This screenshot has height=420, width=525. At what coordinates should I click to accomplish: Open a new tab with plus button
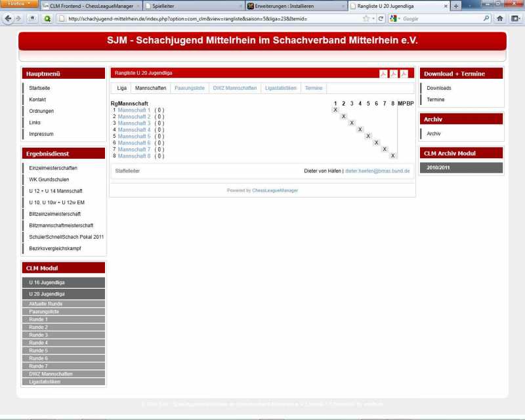tap(457, 5)
